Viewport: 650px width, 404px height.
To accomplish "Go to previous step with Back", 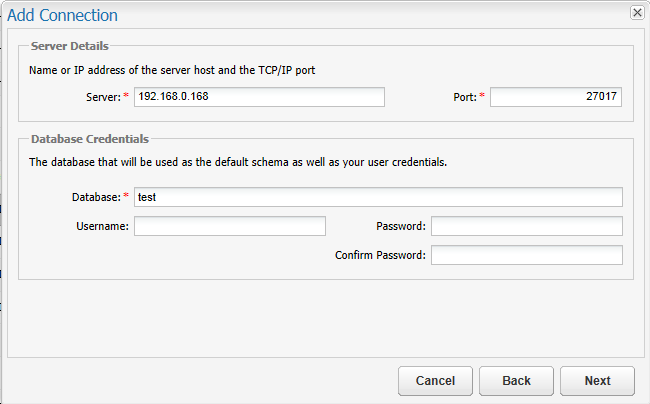I will tap(516, 380).
